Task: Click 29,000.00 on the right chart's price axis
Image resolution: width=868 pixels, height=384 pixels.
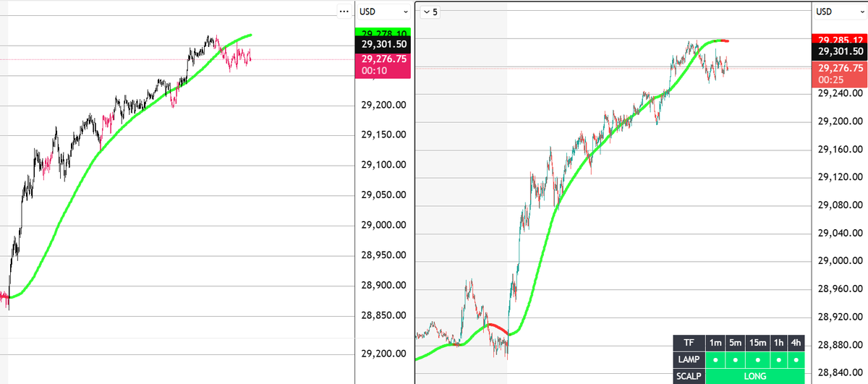Action: tap(840, 261)
